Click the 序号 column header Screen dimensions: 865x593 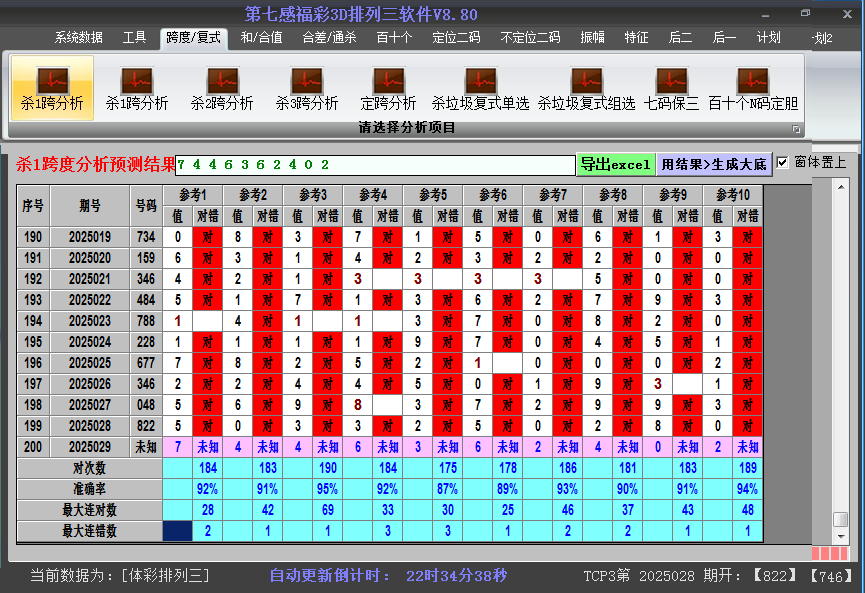tap(33, 206)
